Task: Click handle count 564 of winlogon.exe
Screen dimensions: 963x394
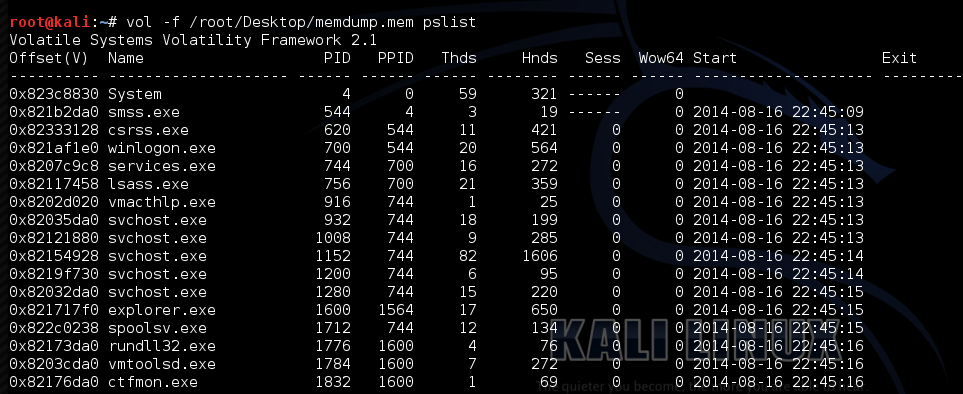Action: coord(544,148)
